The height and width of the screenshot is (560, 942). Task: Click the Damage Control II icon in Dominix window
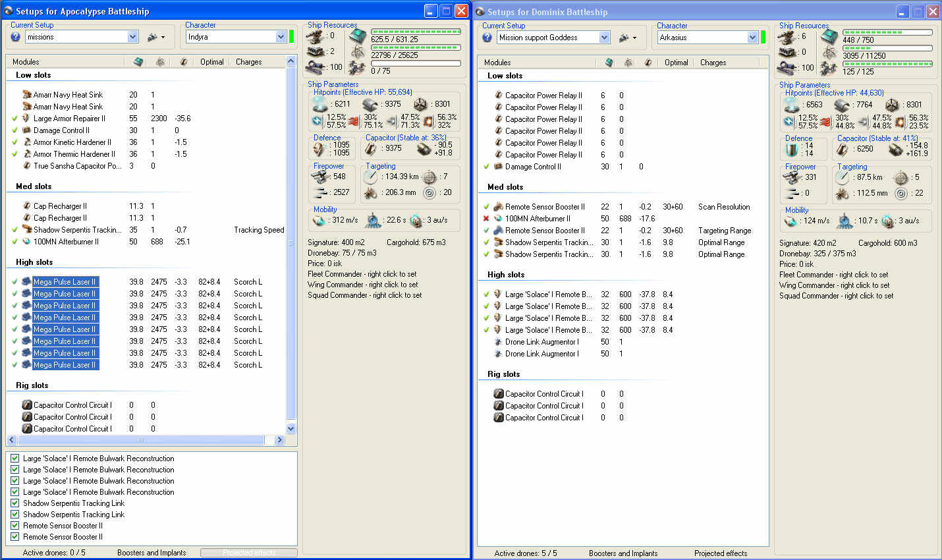click(499, 167)
